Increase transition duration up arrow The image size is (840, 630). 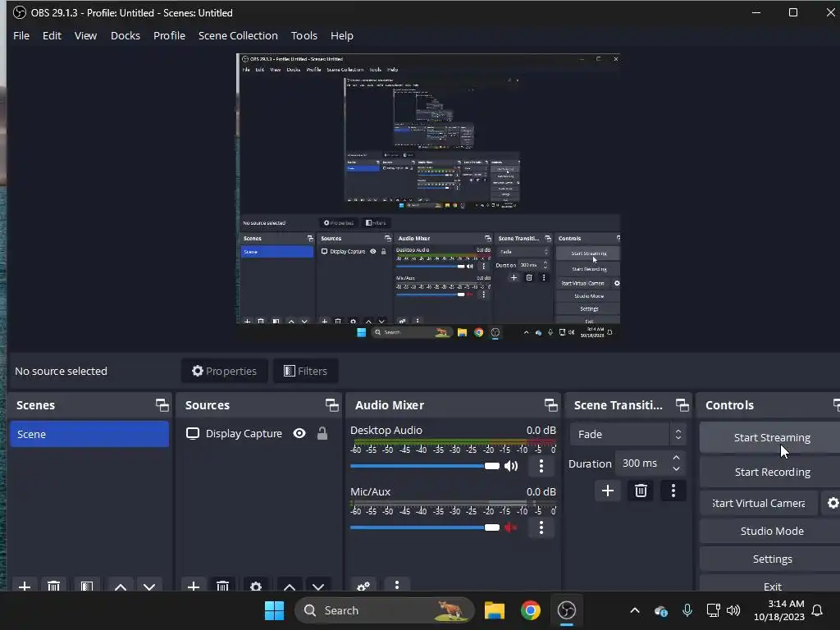point(677,458)
